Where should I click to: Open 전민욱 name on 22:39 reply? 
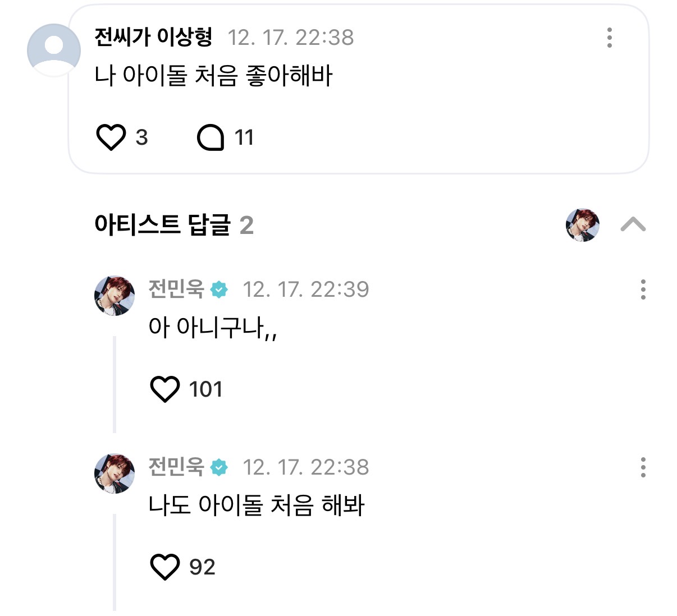tap(176, 289)
